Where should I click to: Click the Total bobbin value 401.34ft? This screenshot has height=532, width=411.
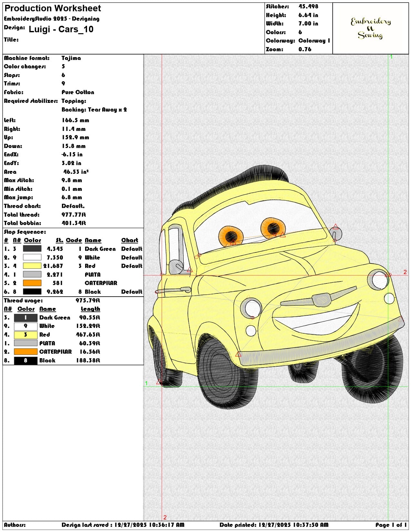[74, 223]
